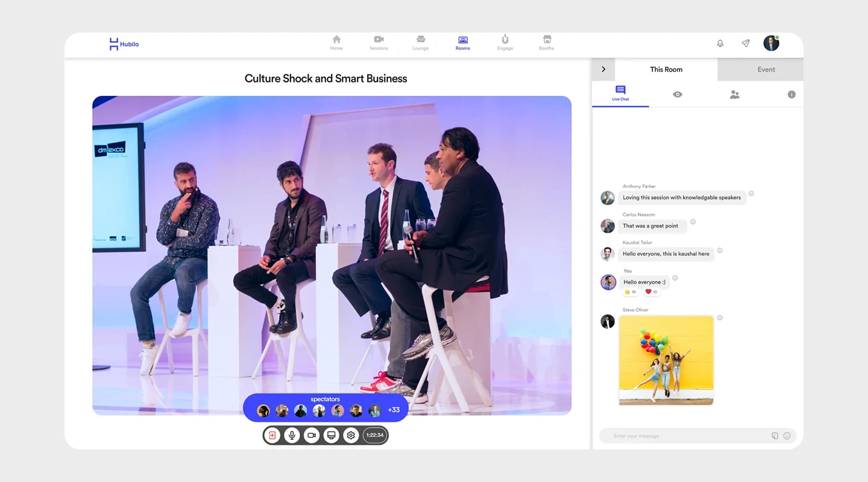Open notifications via the bell icon
Image resolution: width=868 pixels, height=482 pixels.
coord(720,43)
